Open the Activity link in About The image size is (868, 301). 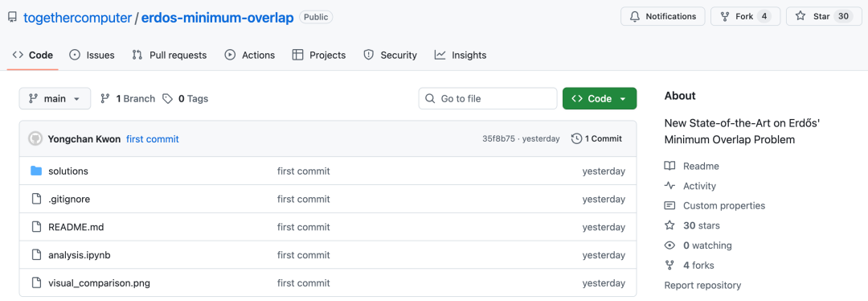click(699, 186)
